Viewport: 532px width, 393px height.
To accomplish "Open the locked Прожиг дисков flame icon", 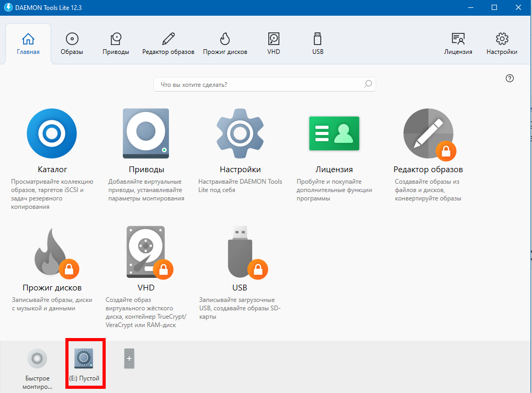I will (x=56, y=253).
